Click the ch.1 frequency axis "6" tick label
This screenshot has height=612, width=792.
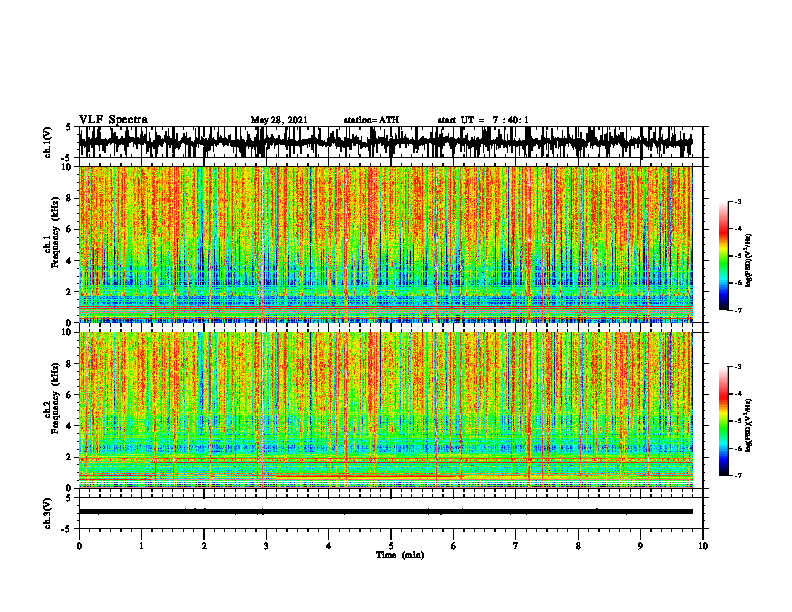coord(70,229)
